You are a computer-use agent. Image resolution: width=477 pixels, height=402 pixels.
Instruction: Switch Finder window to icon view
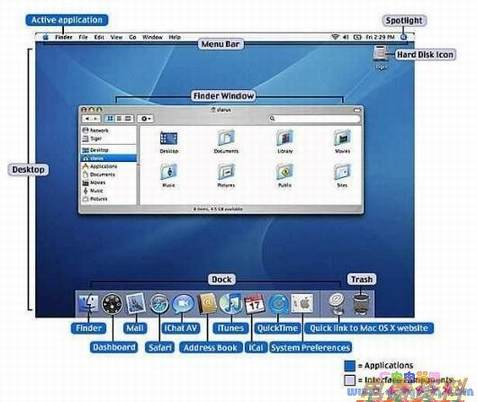[x=110, y=118]
